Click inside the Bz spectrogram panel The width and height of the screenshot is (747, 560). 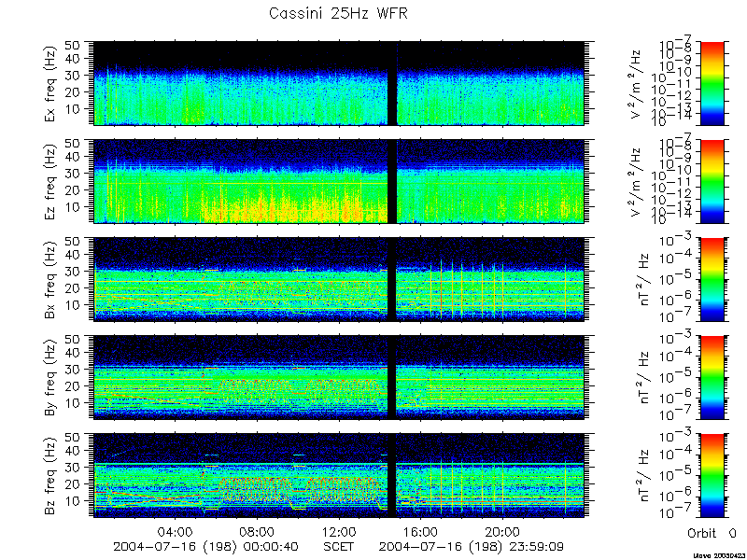tap(339, 475)
